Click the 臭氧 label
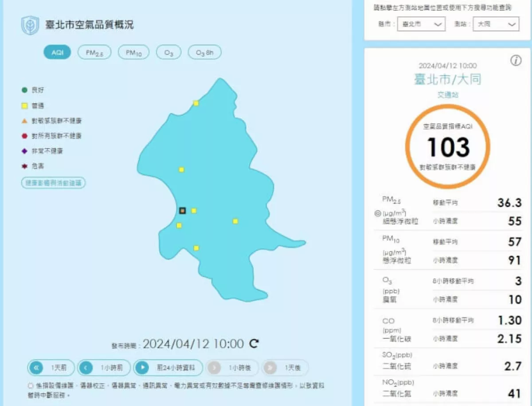The height and width of the screenshot is (406, 532). [x=389, y=300]
